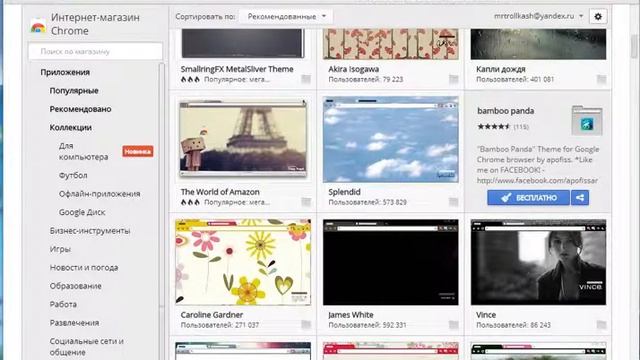Click the small icon on Akira Isogawa card
640x360 pixels.
(x=453, y=79)
